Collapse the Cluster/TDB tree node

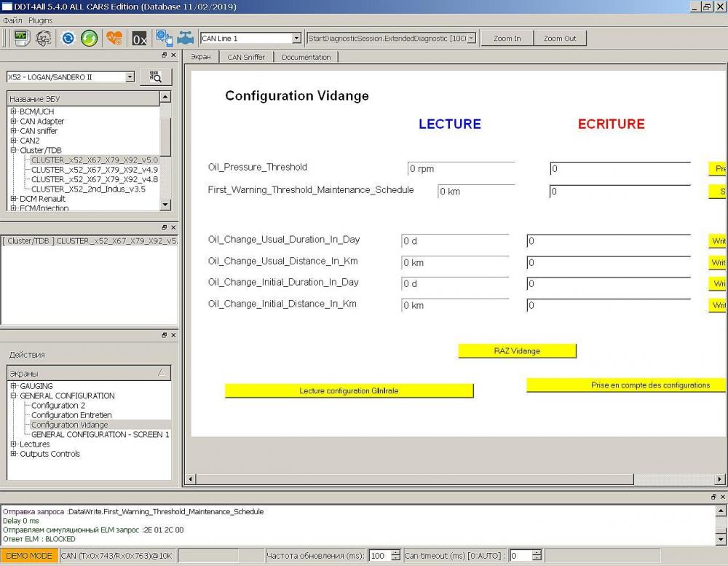(13, 150)
